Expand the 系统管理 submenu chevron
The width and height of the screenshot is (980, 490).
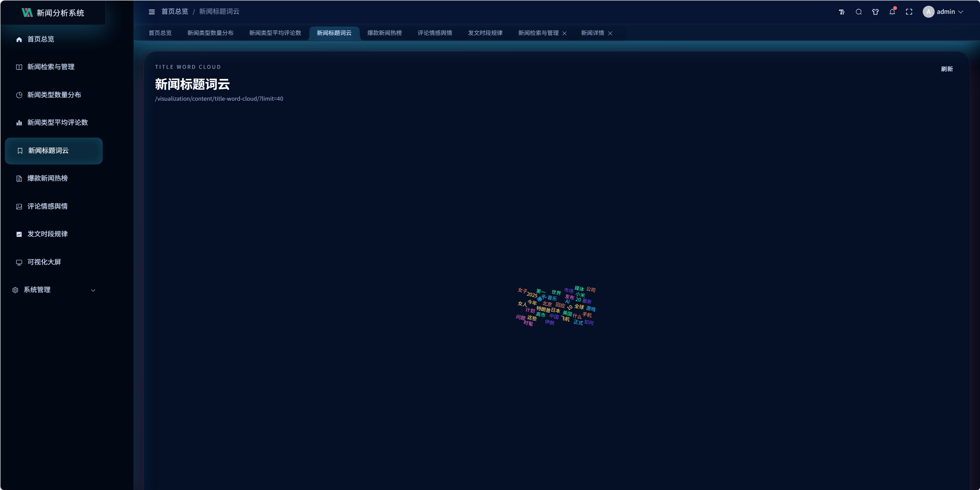point(93,290)
